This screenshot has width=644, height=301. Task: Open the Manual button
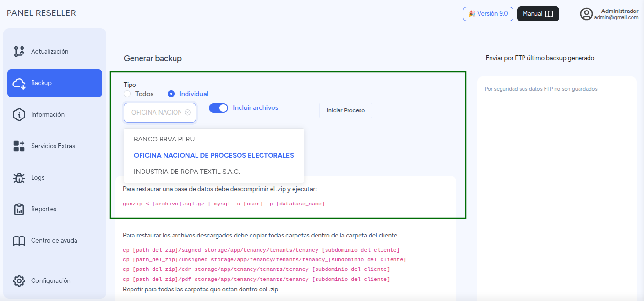point(538,14)
